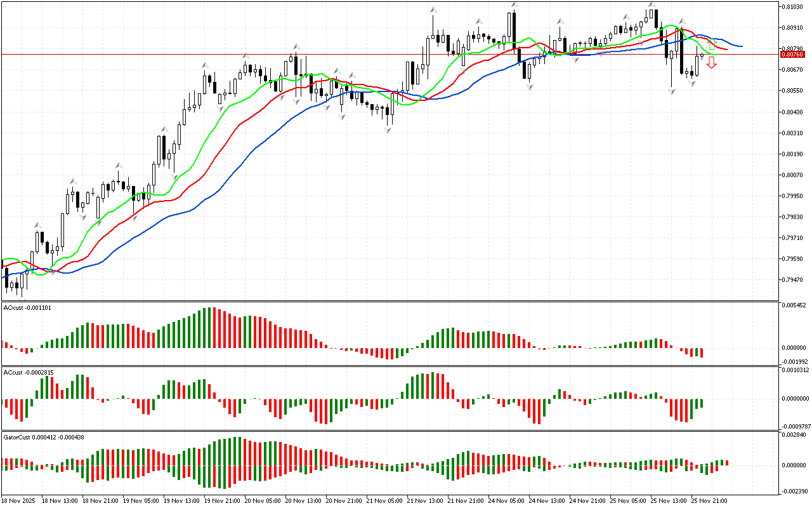This screenshot has width=812, height=508.
Task: Click the 0.002840 GatorCust scale value
Action: coord(794,435)
